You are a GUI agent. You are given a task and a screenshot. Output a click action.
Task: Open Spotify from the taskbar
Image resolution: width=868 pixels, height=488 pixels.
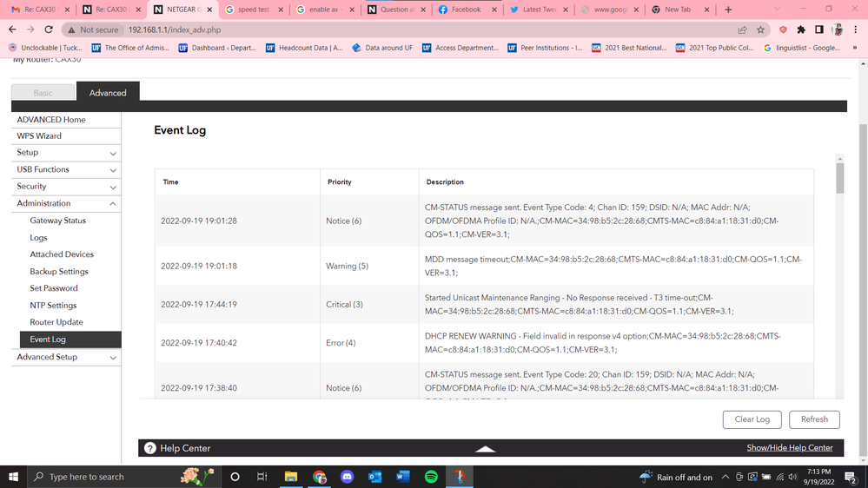pos(431,477)
